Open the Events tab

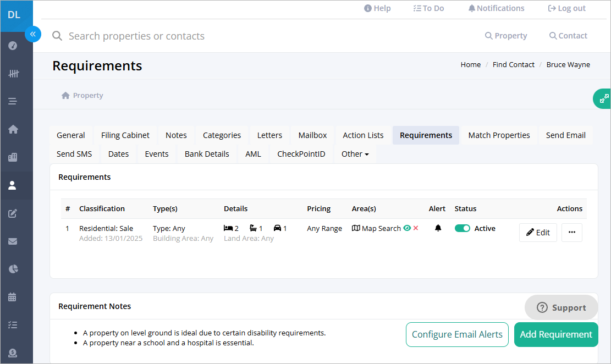point(157,154)
